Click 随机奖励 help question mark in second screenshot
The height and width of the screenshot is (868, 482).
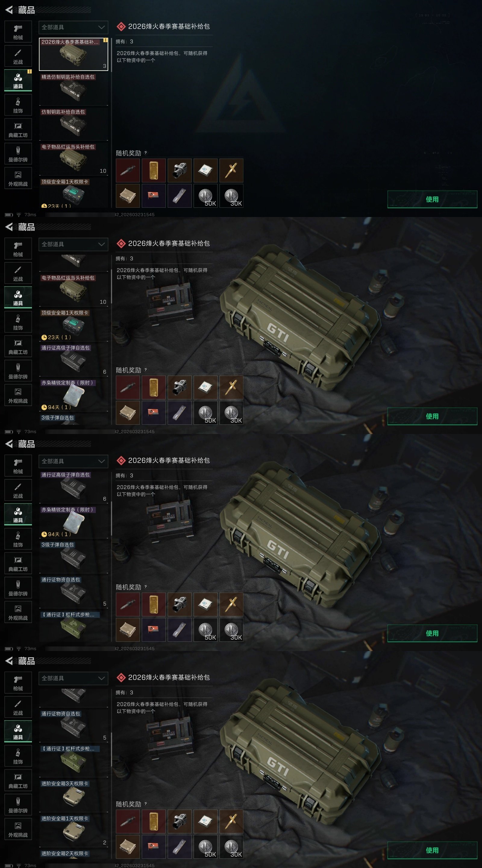pos(146,370)
